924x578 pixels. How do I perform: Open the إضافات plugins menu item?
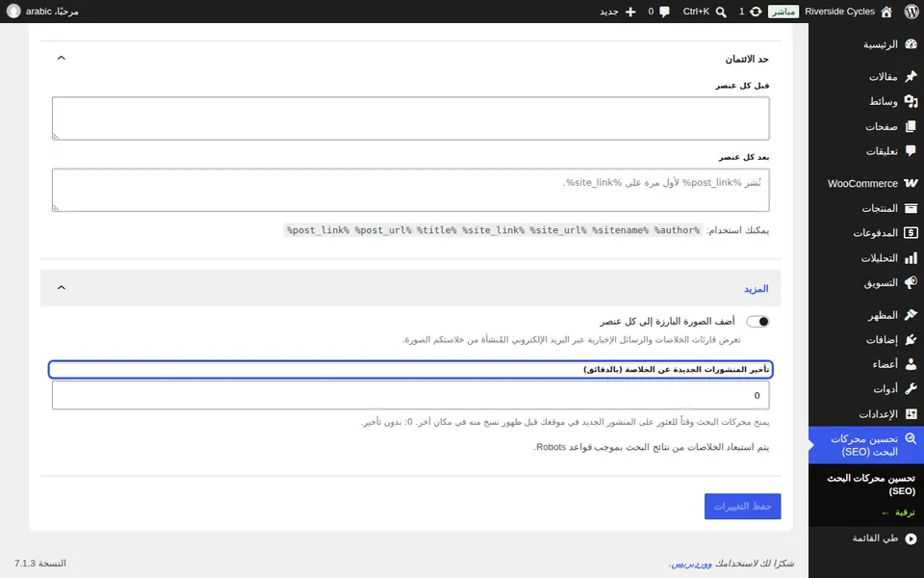[866, 340]
